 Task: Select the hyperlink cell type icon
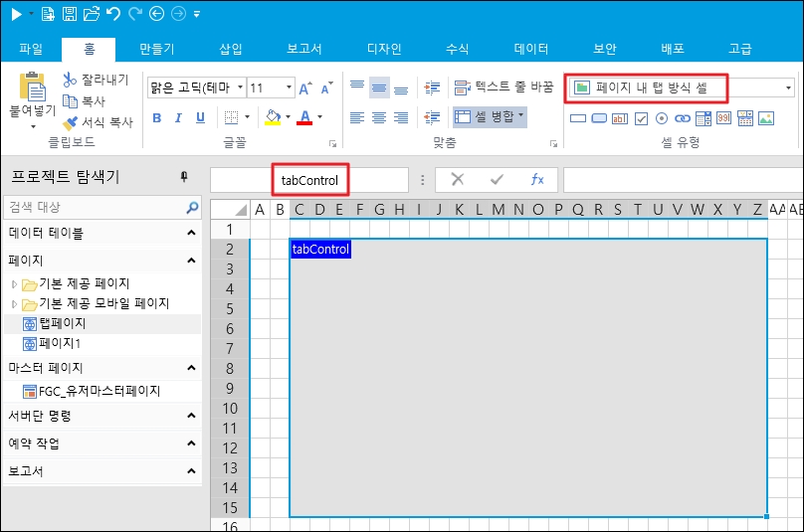pyautogui.click(x=684, y=118)
